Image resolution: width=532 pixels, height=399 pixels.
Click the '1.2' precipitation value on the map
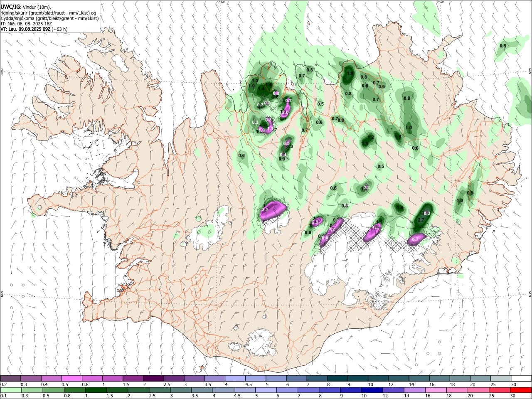(x=371, y=137)
